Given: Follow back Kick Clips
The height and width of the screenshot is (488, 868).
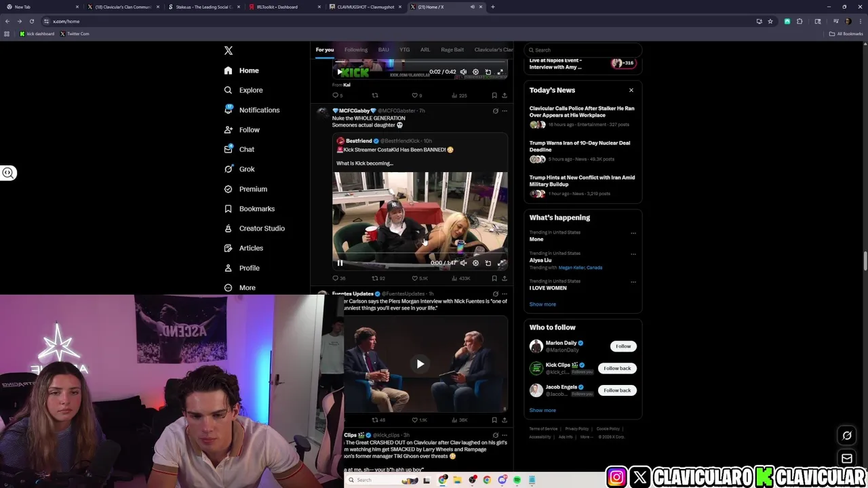Looking at the screenshot, I should pos(617,368).
